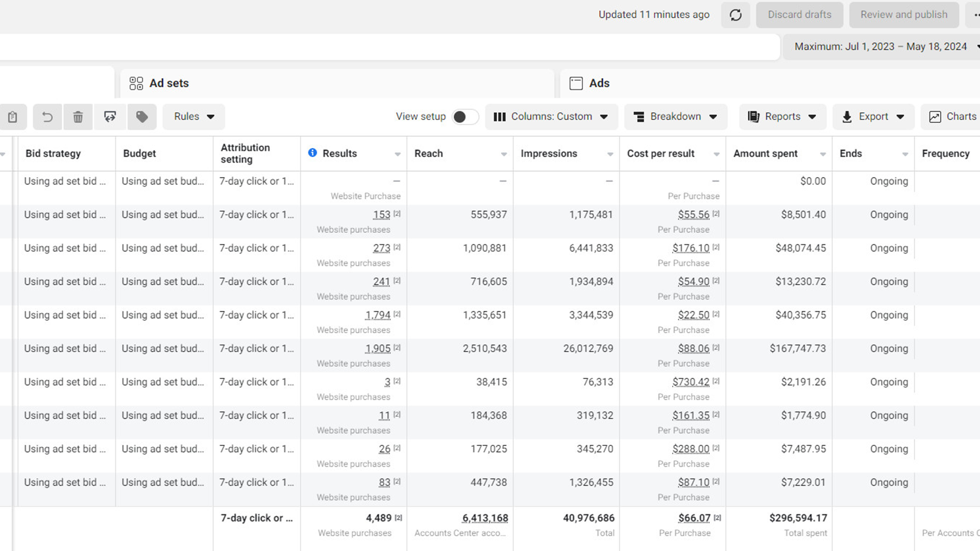
Task: Open the Reports dropdown
Action: [x=782, y=117]
